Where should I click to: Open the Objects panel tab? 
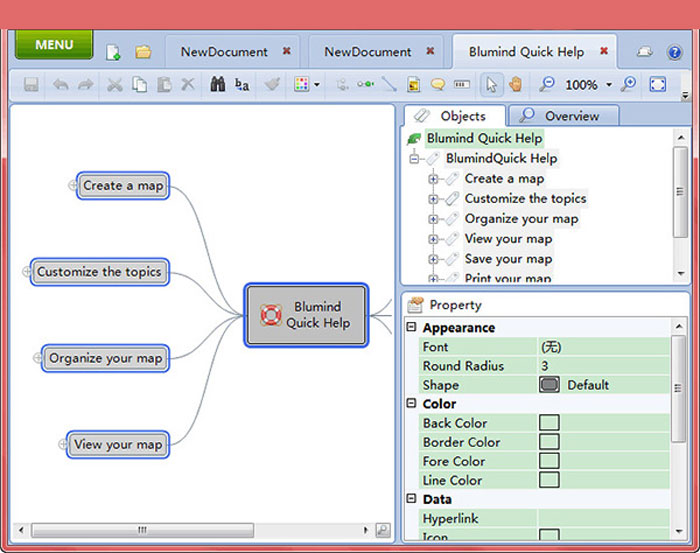[455, 116]
